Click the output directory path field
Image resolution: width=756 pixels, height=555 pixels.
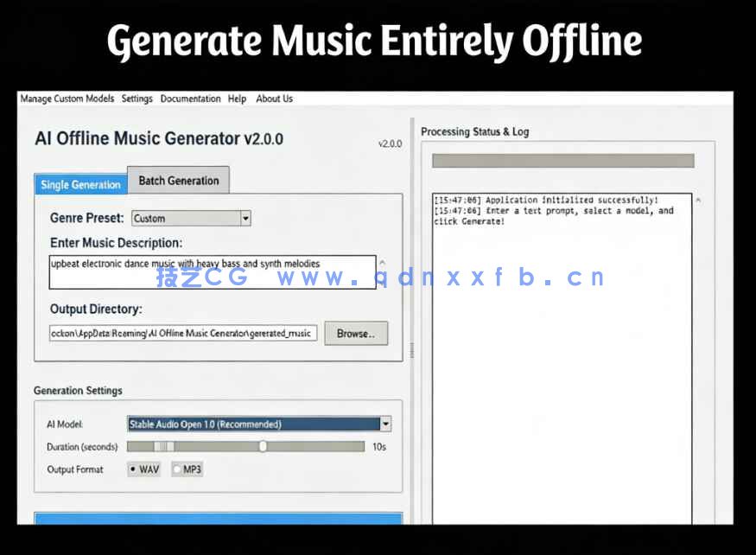(x=182, y=333)
